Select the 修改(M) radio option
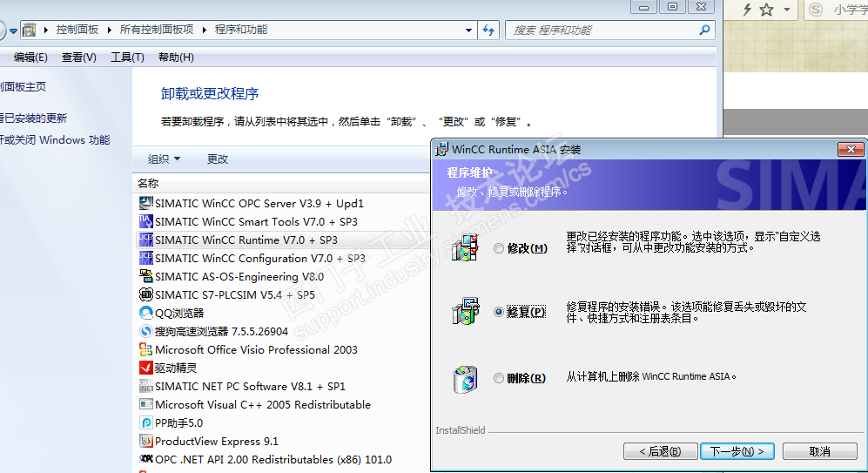868x473 pixels. point(499,248)
